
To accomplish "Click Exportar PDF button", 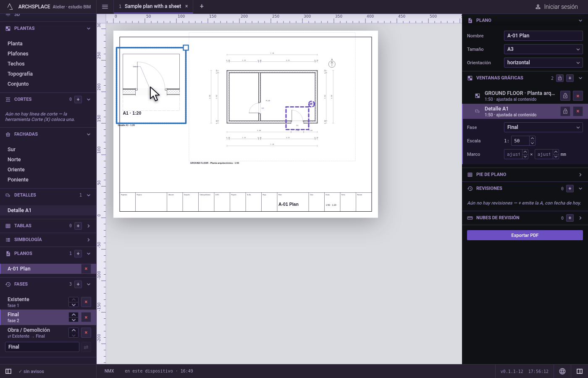I will click(525, 235).
